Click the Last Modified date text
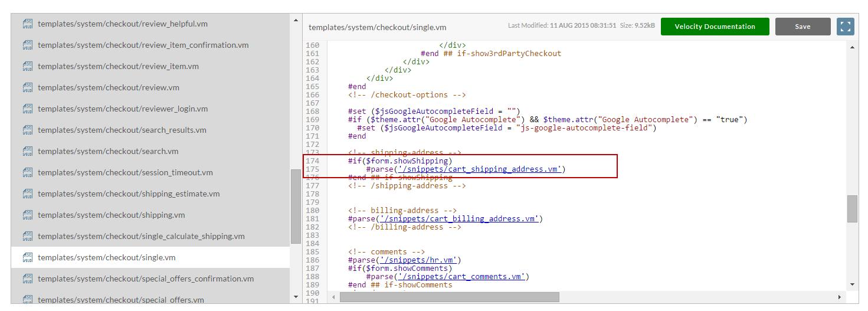Image resolution: width=868 pixels, height=311 pixels. pyautogui.click(x=562, y=26)
